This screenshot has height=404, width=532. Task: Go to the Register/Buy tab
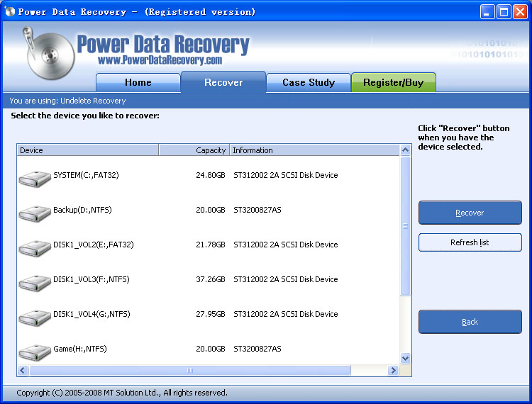[394, 82]
